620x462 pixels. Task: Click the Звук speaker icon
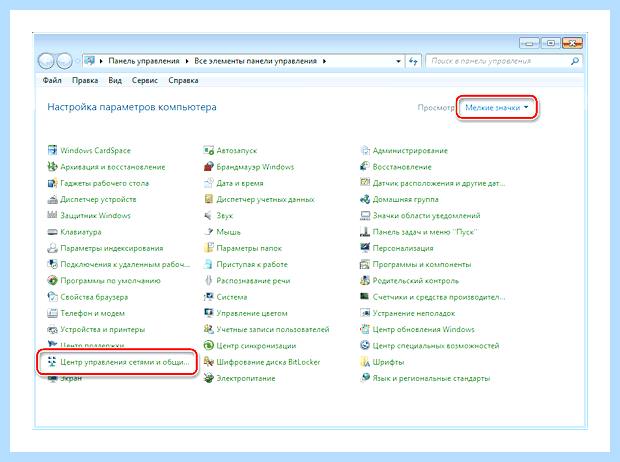pos(208,215)
